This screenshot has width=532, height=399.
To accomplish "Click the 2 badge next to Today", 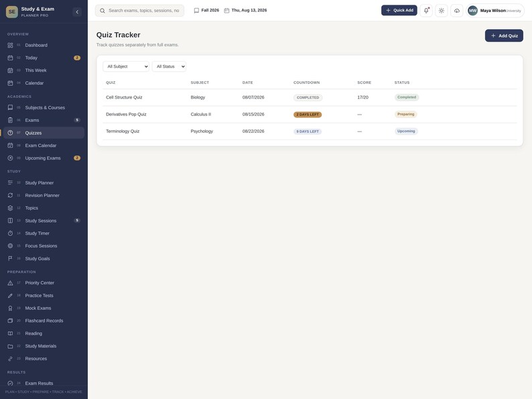I will click(x=77, y=58).
